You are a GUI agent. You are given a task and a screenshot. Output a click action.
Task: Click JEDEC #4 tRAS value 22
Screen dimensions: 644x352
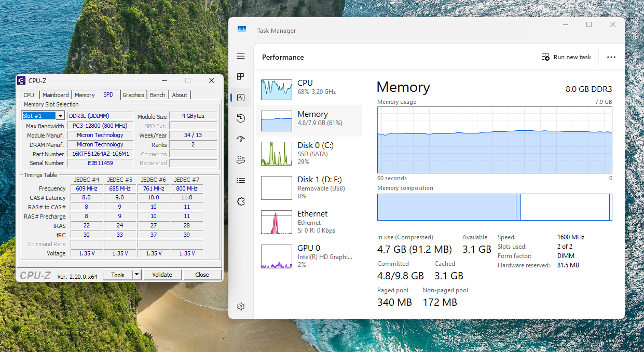pos(87,225)
